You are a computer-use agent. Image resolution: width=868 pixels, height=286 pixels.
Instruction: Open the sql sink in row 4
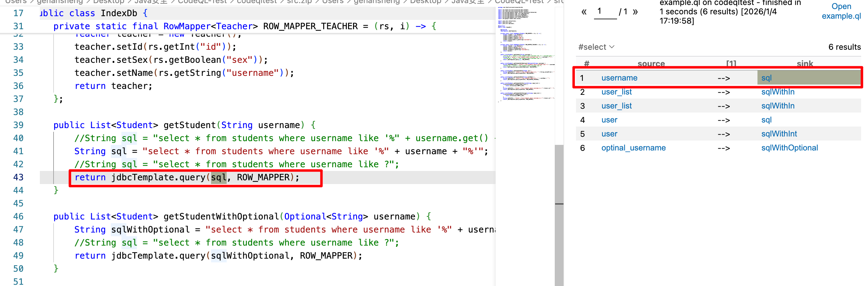(x=766, y=120)
